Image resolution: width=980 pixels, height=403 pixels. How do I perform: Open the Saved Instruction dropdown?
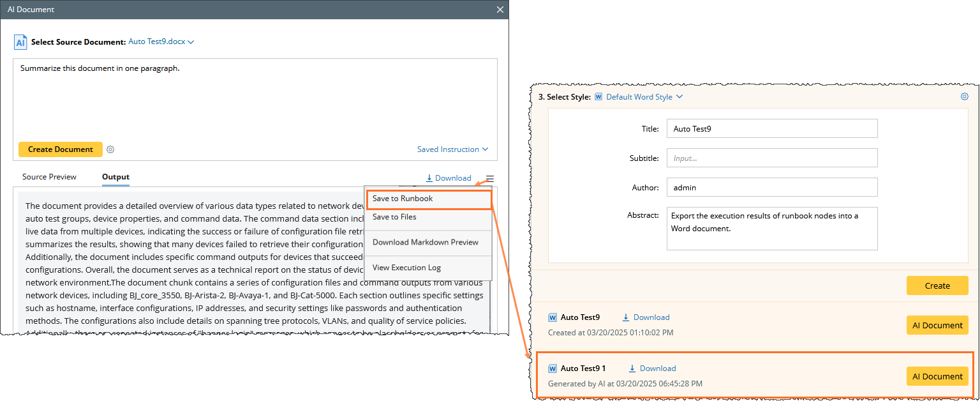[452, 149]
